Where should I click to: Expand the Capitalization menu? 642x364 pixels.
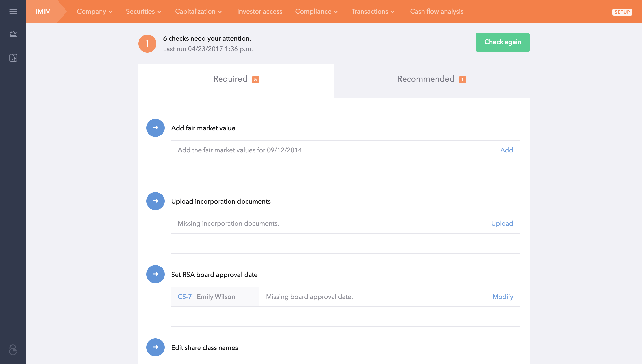[198, 12]
